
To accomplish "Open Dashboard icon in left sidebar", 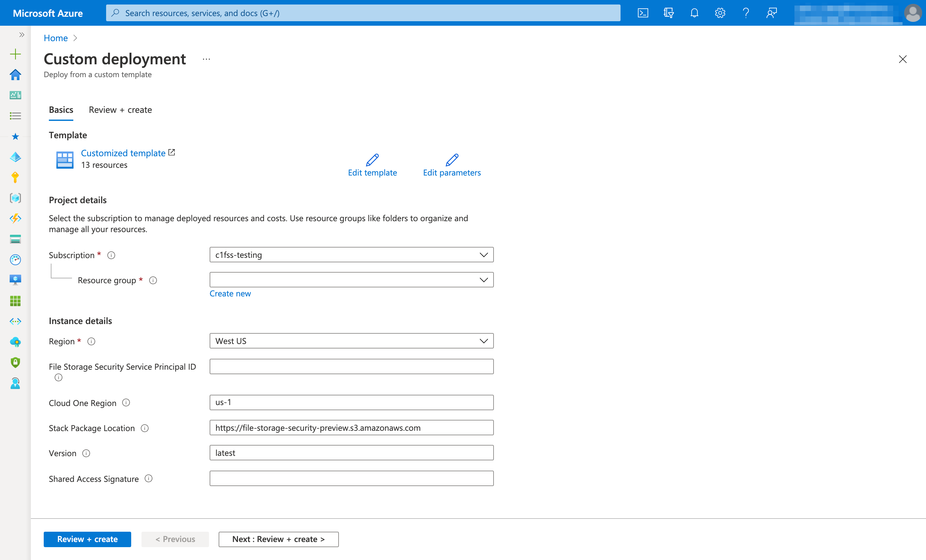I will click(15, 95).
